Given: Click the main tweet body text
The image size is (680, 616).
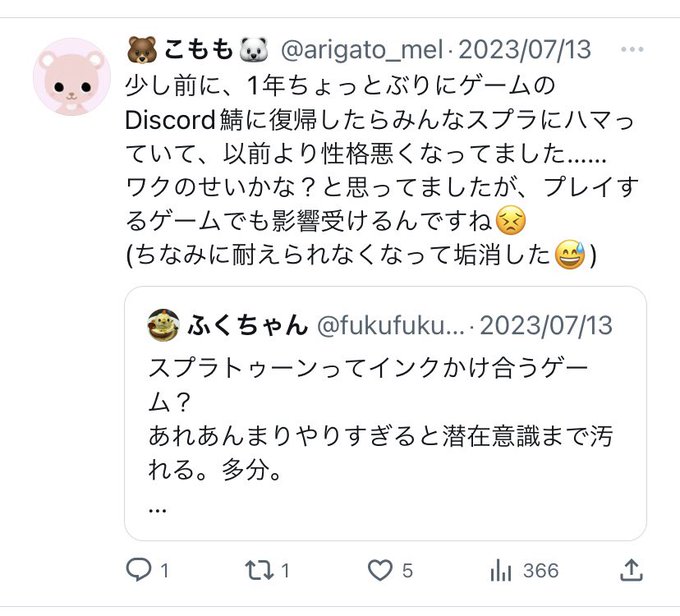Looking at the screenshot, I should pyautogui.click(x=382, y=170).
